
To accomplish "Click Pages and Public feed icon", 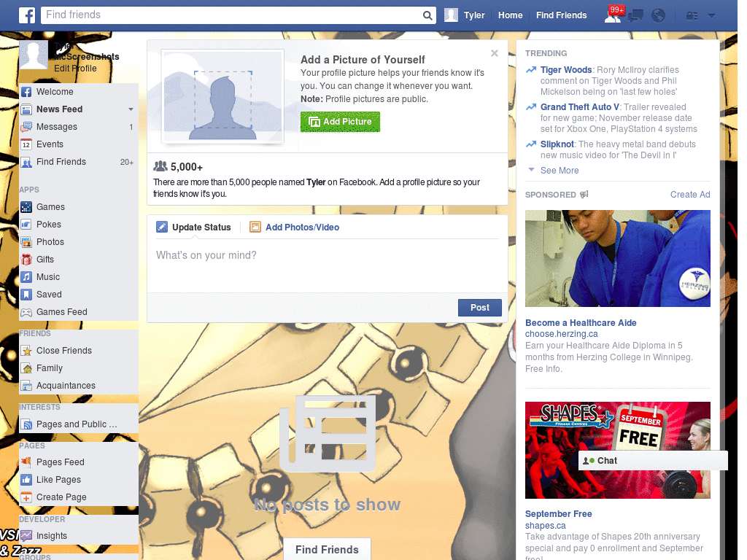I will coord(26,424).
